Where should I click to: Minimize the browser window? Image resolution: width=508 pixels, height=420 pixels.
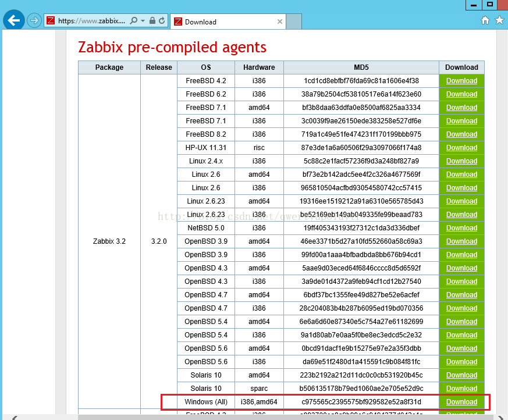tap(474, 5)
